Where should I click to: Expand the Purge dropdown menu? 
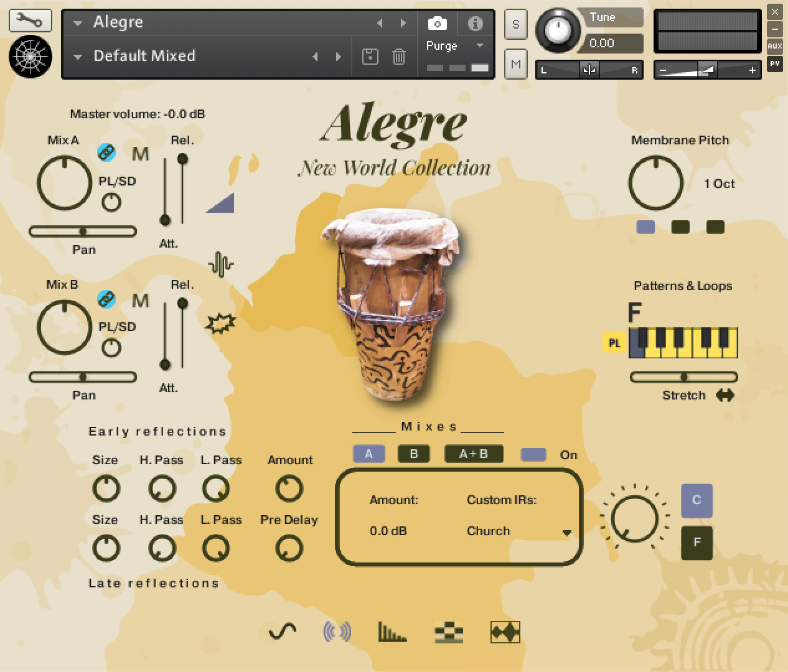[479, 45]
